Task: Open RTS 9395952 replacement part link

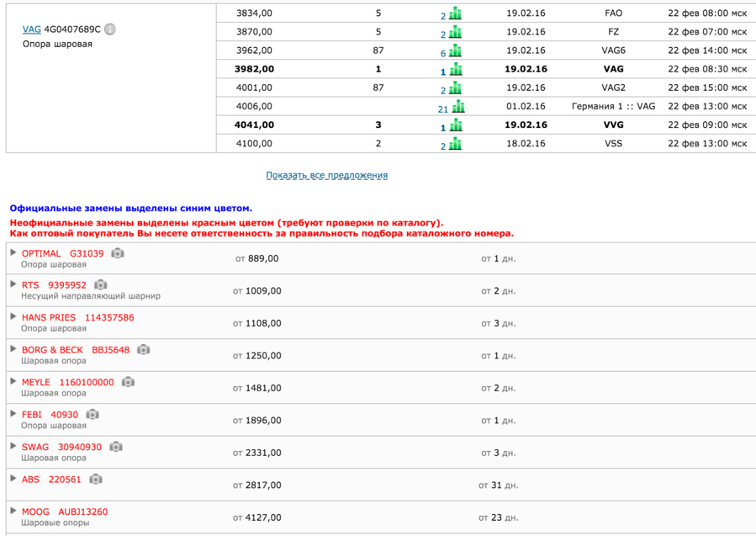Action: (54, 285)
